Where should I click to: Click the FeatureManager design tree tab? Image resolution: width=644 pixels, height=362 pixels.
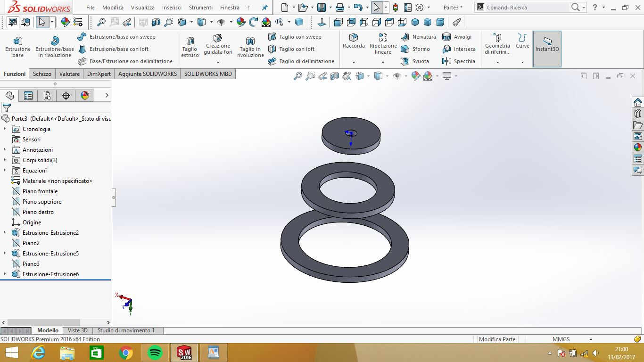[x=9, y=96]
